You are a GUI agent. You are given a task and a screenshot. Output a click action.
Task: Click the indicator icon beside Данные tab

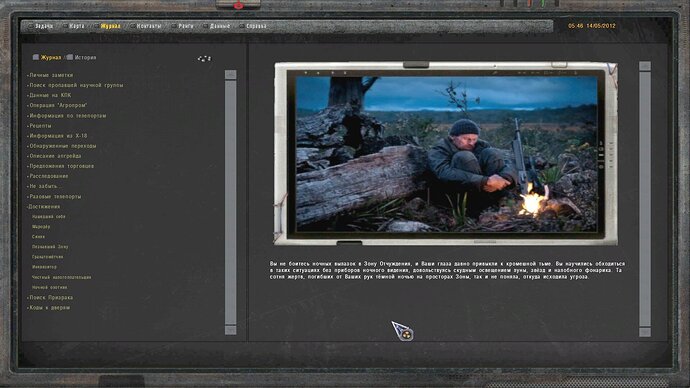(x=205, y=26)
